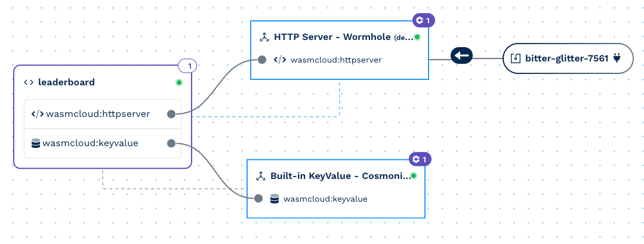Click the plug icon on bitter-glitter-7561
Image resolution: width=644 pixels, height=244 pixels.
coord(617,58)
